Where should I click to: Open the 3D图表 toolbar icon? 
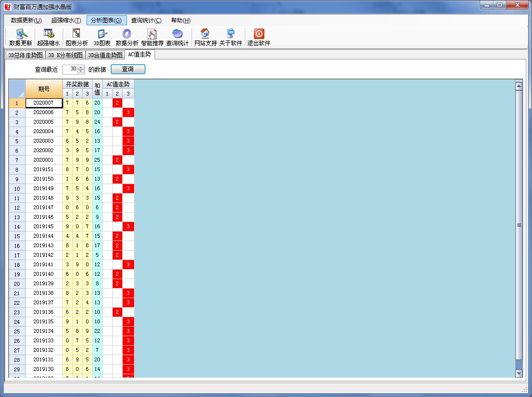tap(102, 34)
